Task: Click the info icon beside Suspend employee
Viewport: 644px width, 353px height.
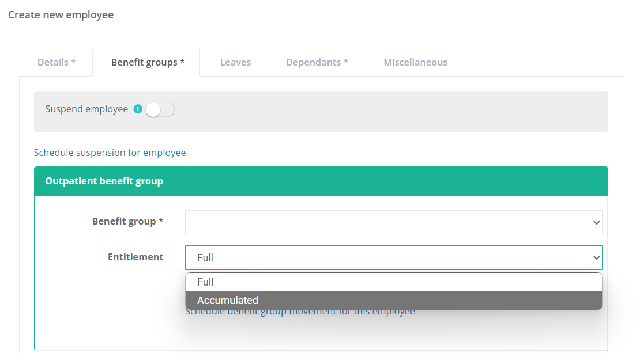Action: [138, 109]
